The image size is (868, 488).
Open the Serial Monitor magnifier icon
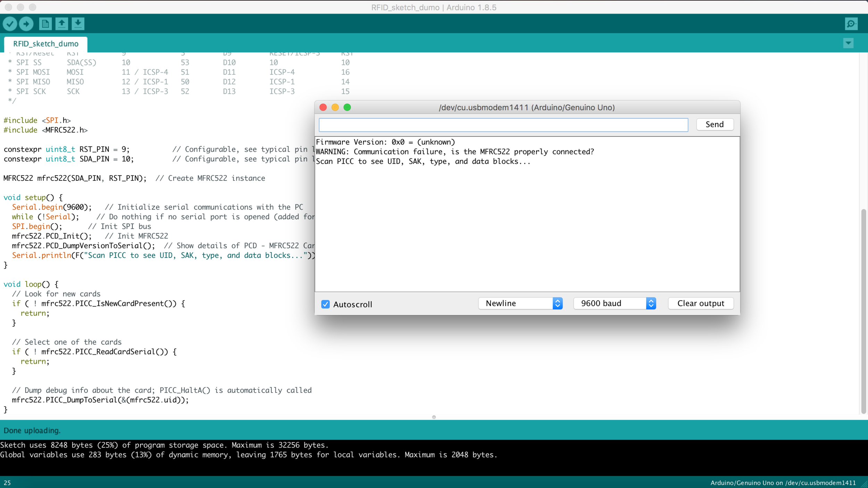pos(851,24)
